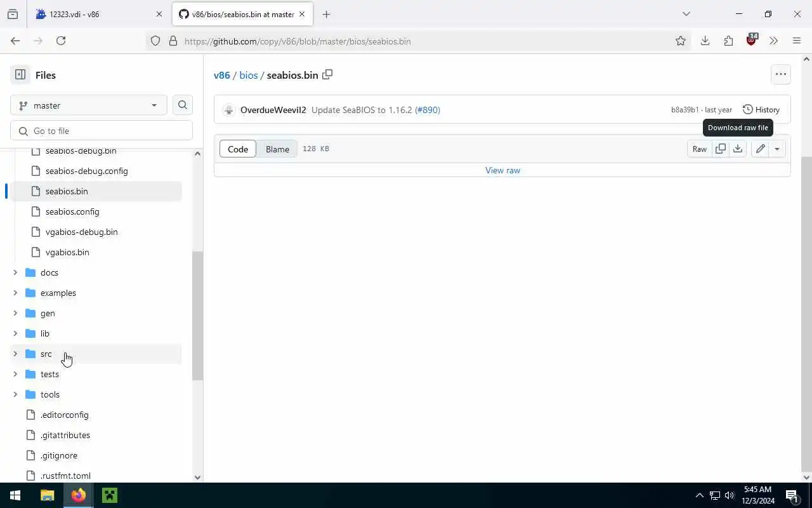
Task: Open the History of commits
Action: coord(761,110)
